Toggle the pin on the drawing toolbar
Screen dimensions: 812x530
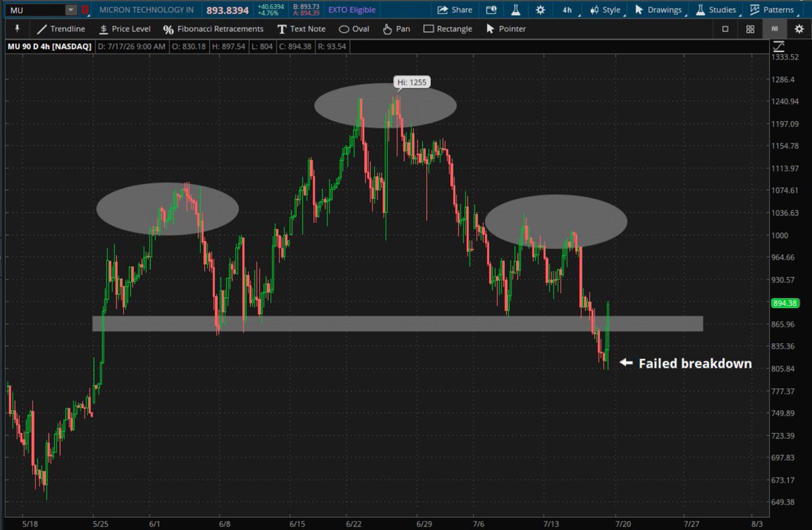pos(18,29)
